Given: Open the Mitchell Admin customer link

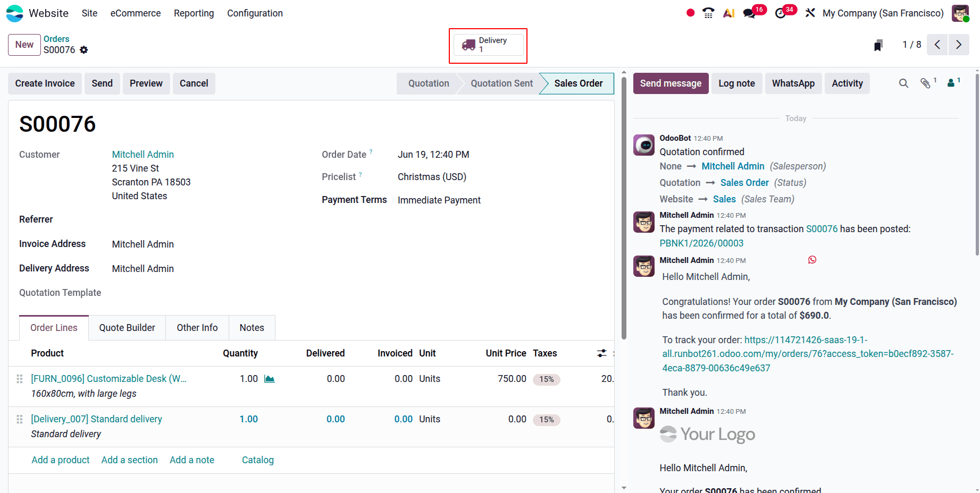Looking at the screenshot, I should pos(143,155).
